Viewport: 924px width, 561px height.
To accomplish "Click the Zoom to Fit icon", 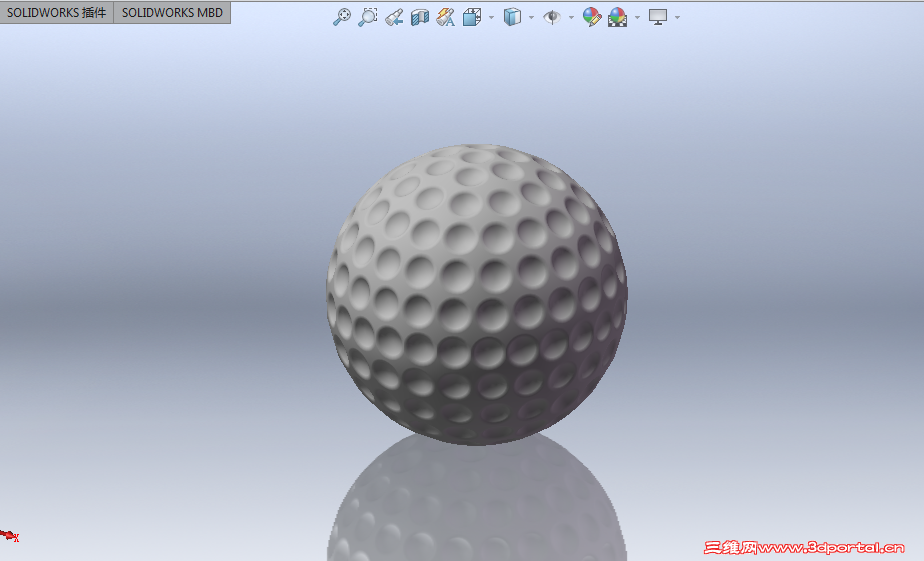I will click(x=341, y=17).
